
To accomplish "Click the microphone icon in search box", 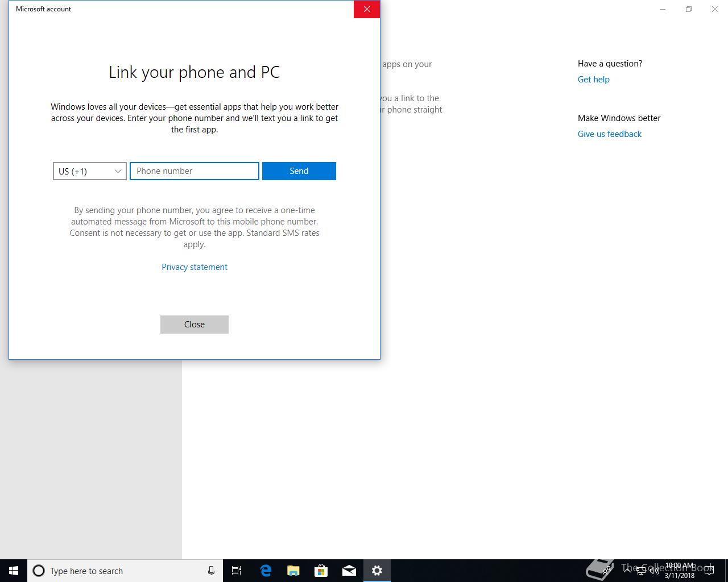I will tap(211, 571).
